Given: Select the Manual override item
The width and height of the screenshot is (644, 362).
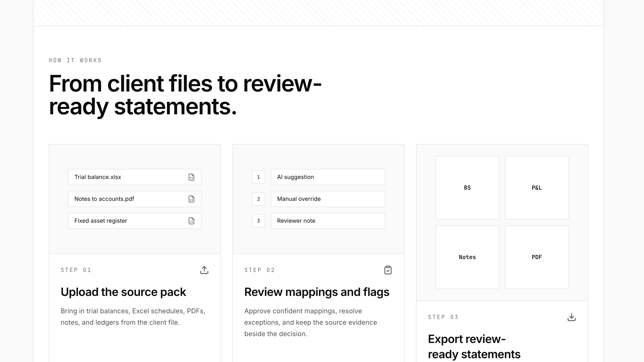Looking at the screenshot, I should (x=328, y=199).
